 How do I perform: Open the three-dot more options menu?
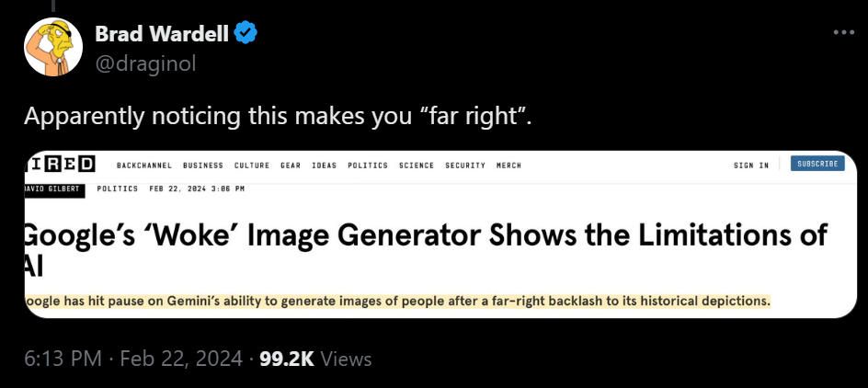coord(844,33)
